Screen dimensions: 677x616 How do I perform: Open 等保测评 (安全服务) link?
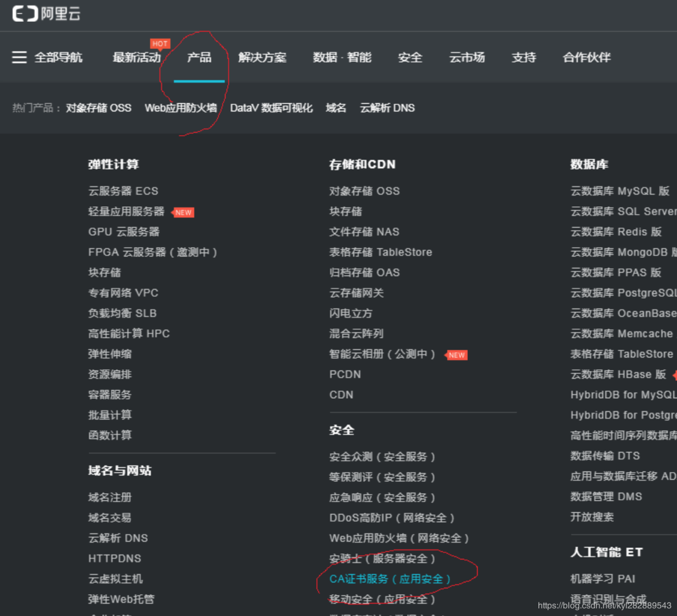click(382, 477)
